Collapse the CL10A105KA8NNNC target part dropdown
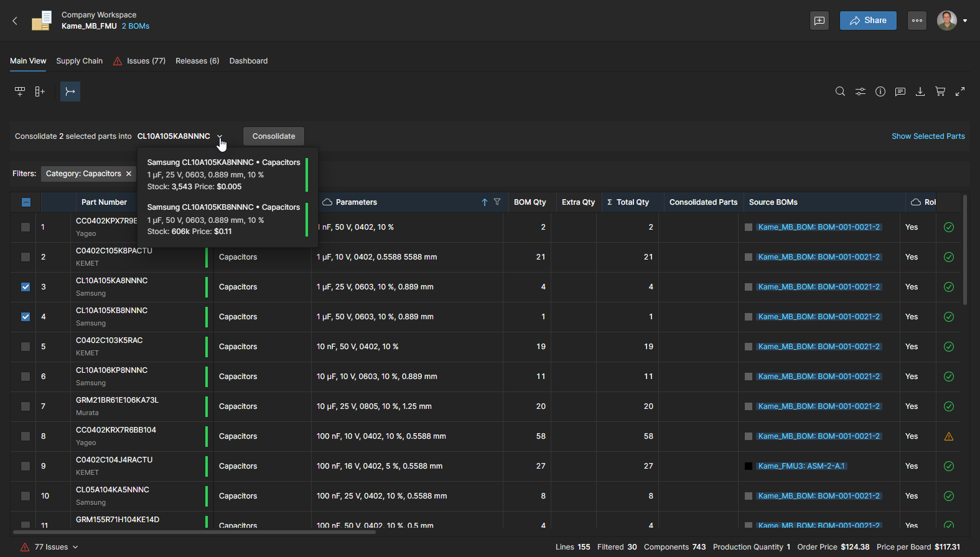This screenshot has width=980, height=557. [x=220, y=136]
